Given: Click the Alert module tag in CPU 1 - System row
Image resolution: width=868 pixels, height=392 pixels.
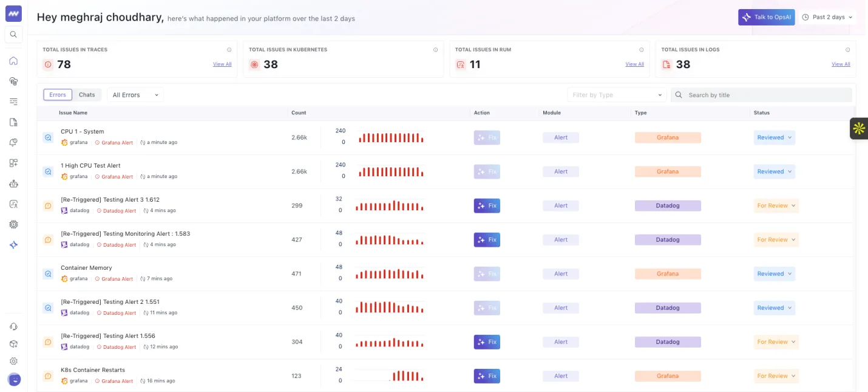Looking at the screenshot, I should (x=561, y=138).
